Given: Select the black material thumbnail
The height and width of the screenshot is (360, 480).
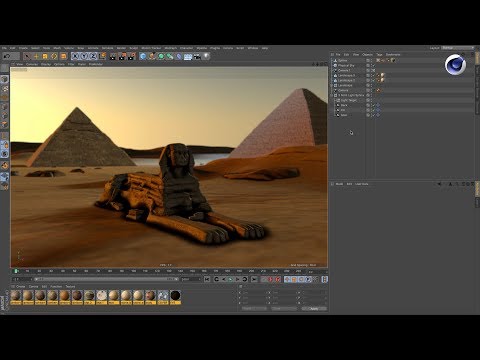Looking at the screenshot, I should (x=175, y=296).
